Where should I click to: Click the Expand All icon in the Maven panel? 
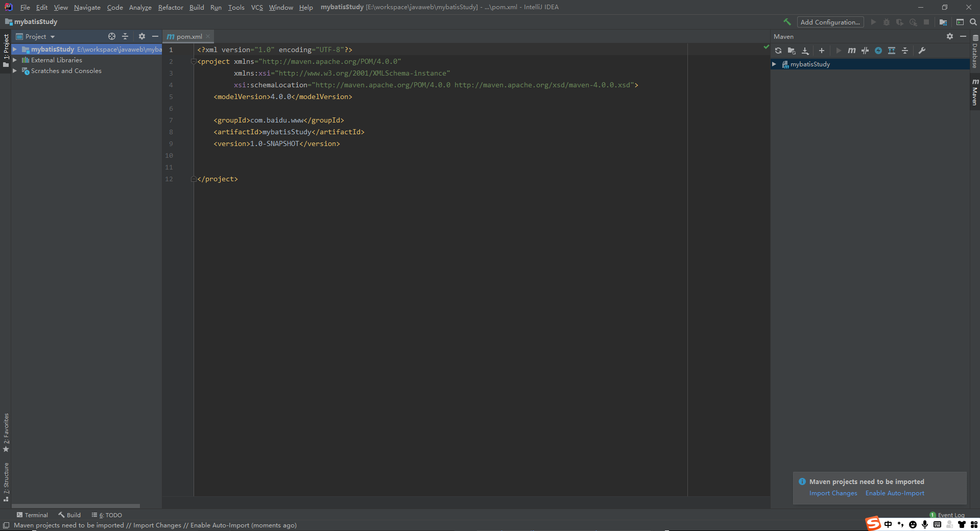pos(892,51)
